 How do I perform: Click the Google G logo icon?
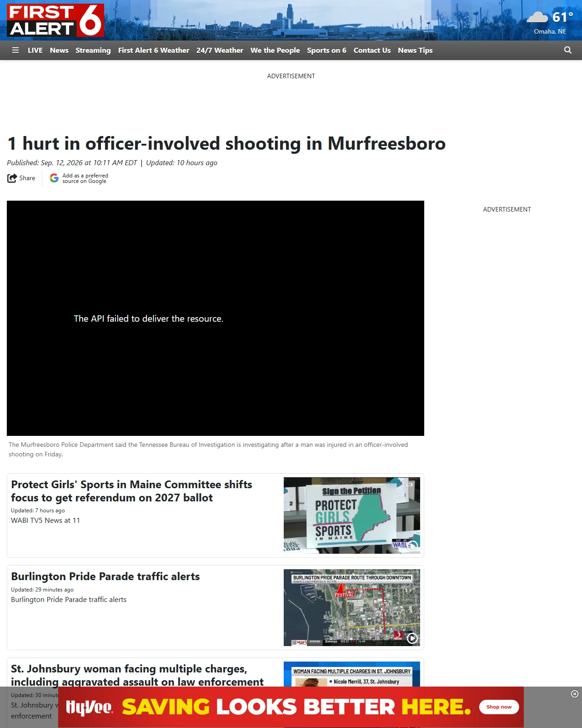[54, 178]
